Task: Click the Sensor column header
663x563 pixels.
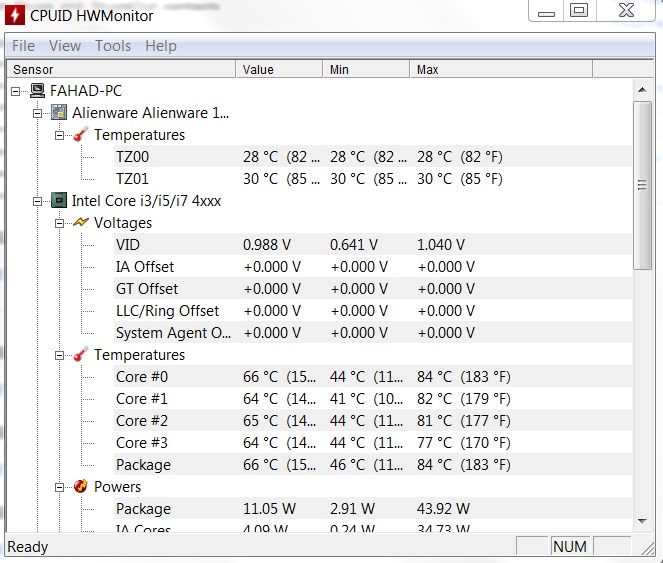Action: pyautogui.click(x=121, y=69)
